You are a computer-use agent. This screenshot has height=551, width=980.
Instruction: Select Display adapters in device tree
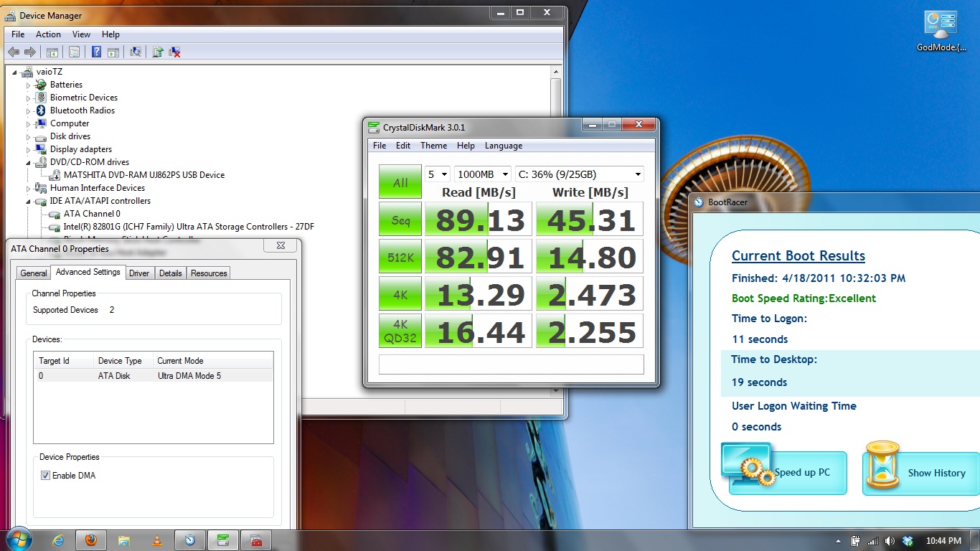(x=80, y=149)
